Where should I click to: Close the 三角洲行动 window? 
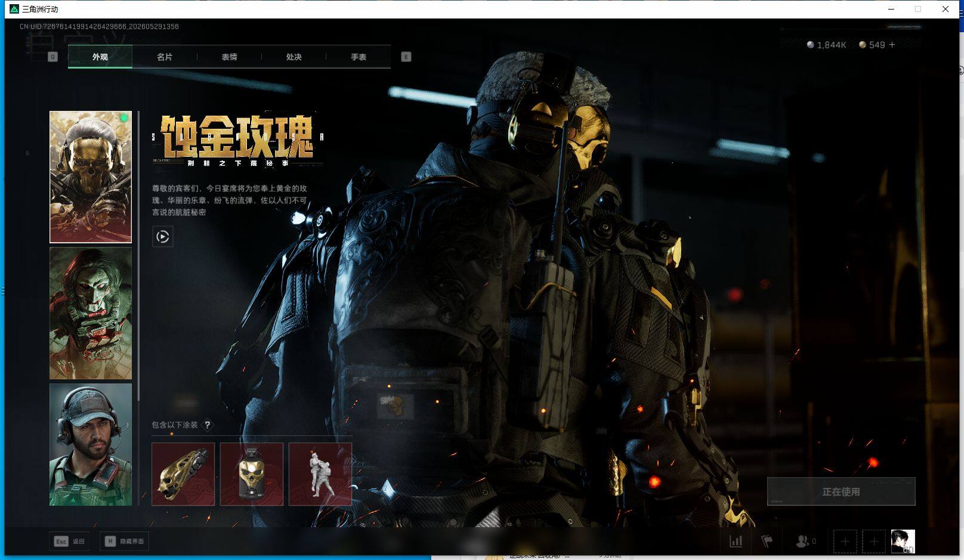tap(946, 9)
